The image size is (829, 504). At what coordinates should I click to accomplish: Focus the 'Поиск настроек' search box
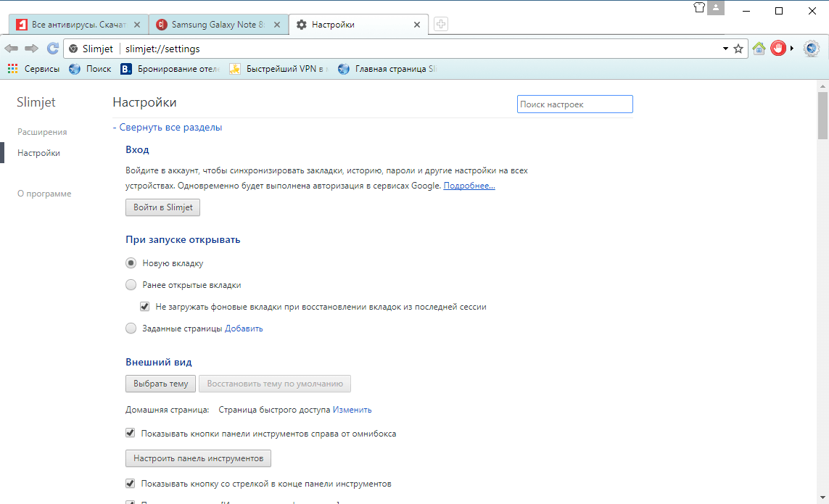574,104
